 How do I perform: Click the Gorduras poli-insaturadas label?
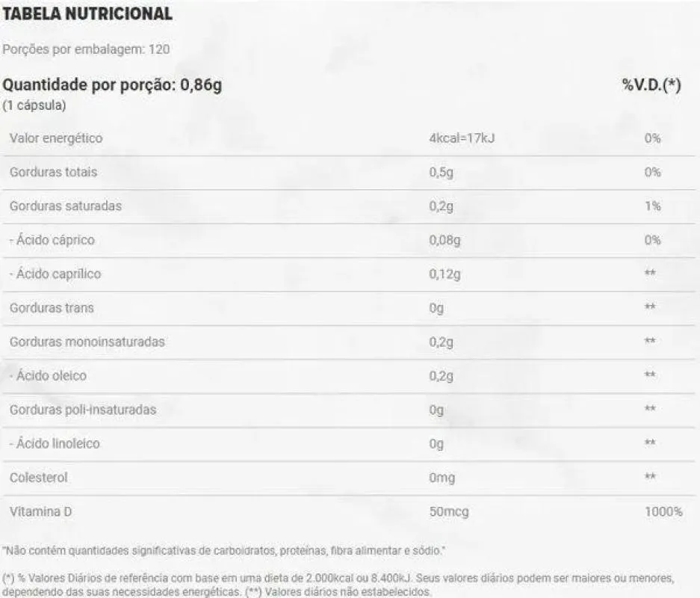[x=83, y=410]
